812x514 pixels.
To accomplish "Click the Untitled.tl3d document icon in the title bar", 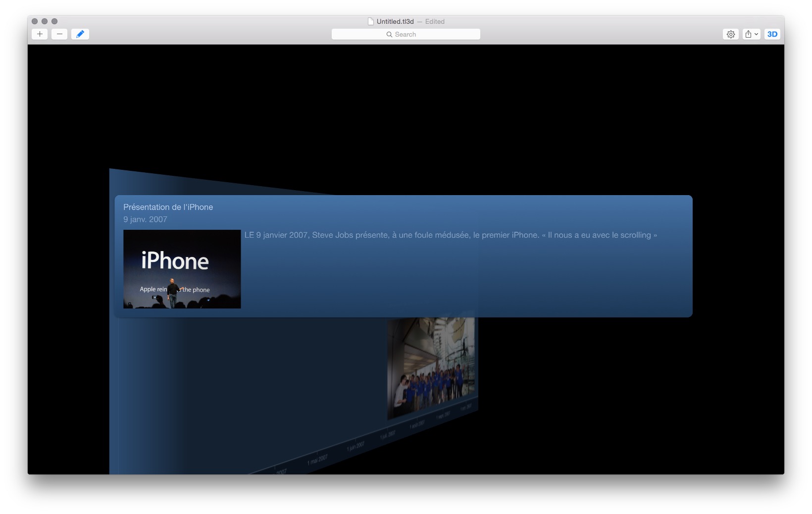I will [371, 21].
